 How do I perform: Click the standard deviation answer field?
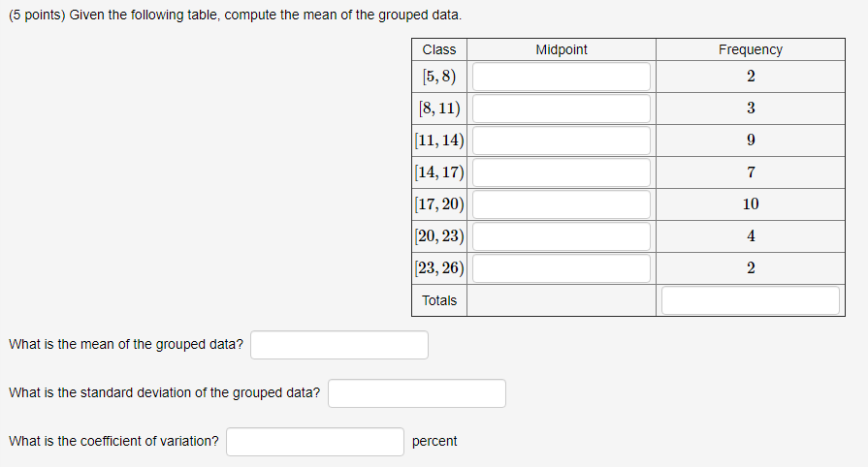pyautogui.click(x=417, y=393)
